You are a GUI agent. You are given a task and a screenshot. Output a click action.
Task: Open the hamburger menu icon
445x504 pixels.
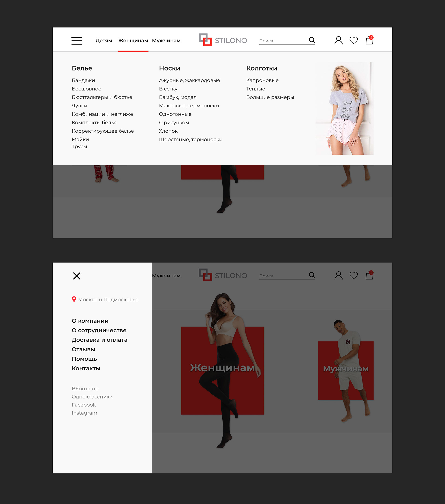pos(76,41)
